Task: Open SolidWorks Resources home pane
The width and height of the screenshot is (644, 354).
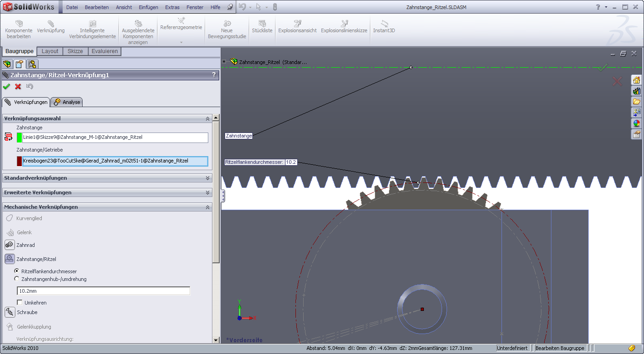Action: click(636, 80)
